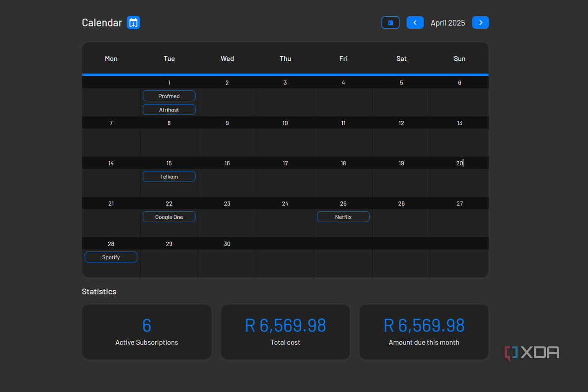Click the day number 1
The height and width of the screenshot is (392, 588).
tap(169, 83)
